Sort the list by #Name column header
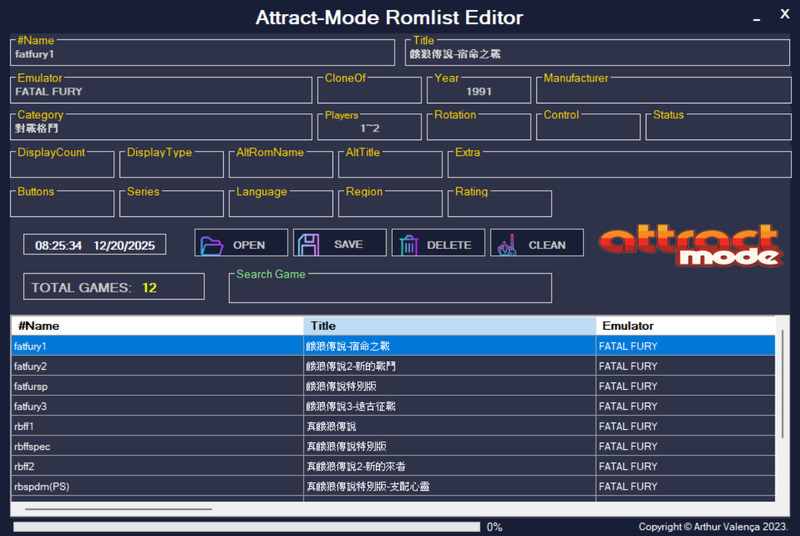The width and height of the screenshot is (800, 536). tap(157, 326)
